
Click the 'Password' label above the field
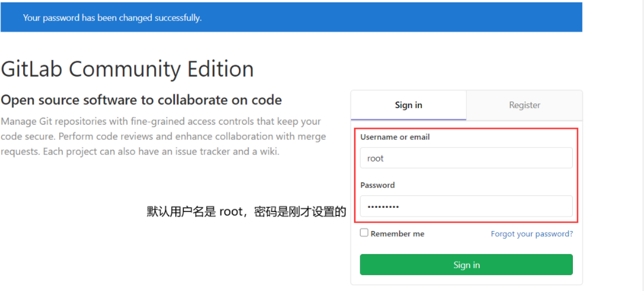click(377, 185)
